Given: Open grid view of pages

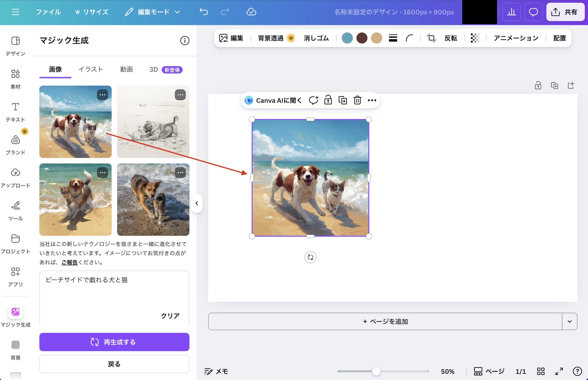Looking at the screenshot, I should click(541, 371).
